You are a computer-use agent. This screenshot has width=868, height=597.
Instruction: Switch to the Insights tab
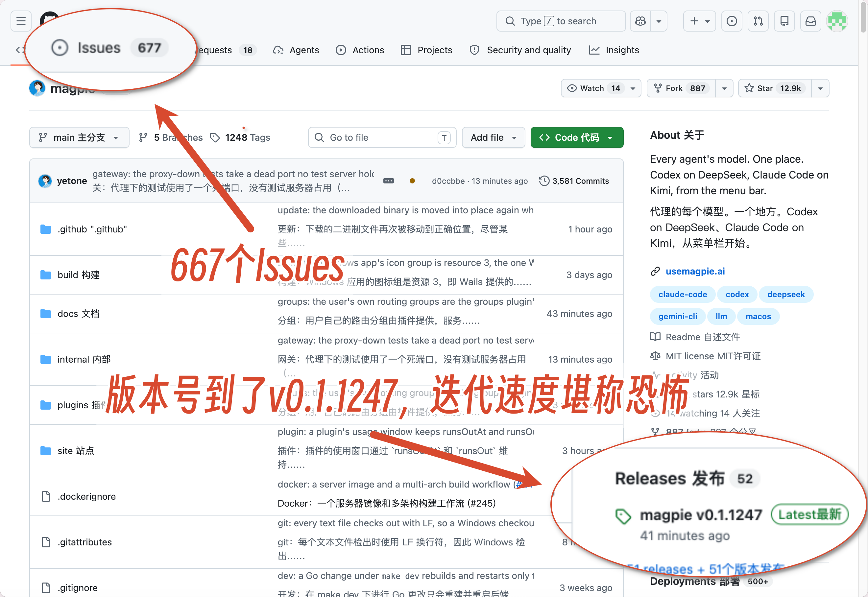(x=614, y=50)
